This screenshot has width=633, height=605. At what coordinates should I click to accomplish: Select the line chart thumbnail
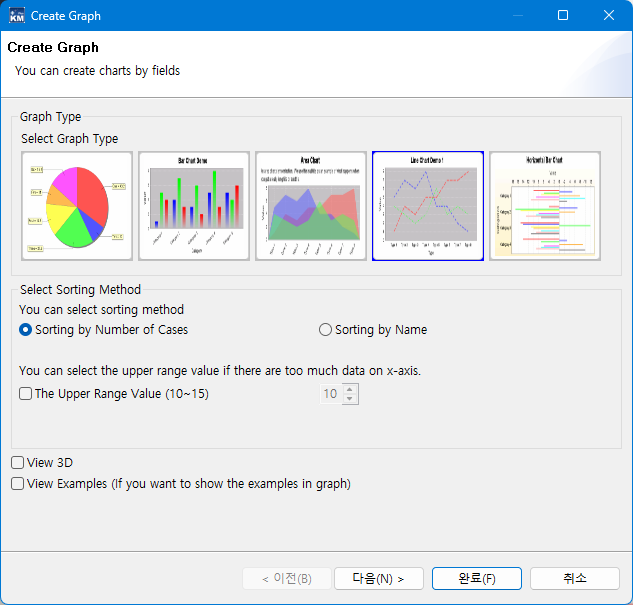[x=428, y=206]
